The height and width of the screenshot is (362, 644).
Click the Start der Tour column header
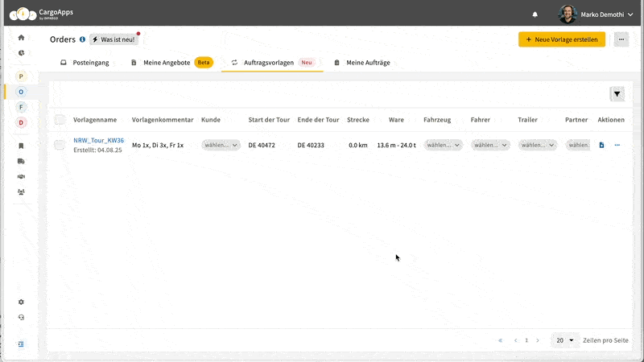(269, 120)
